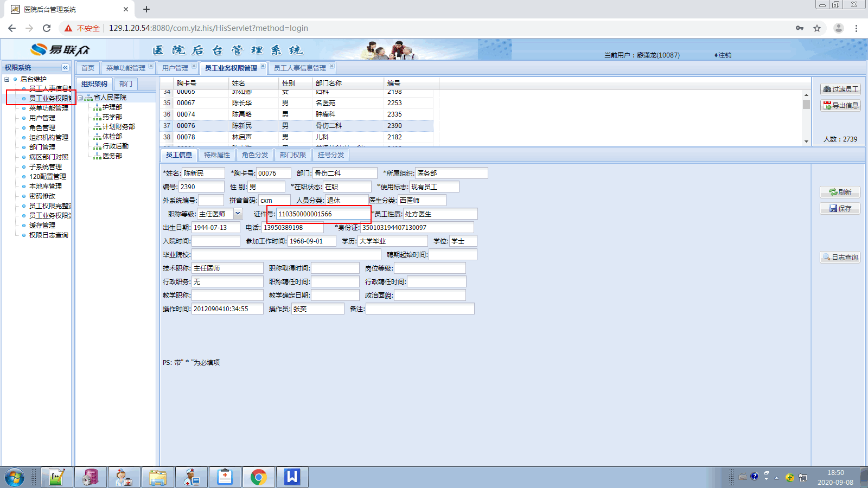The width and height of the screenshot is (868, 488).
Task: Open Windows Start menu
Action: click(15, 477)
